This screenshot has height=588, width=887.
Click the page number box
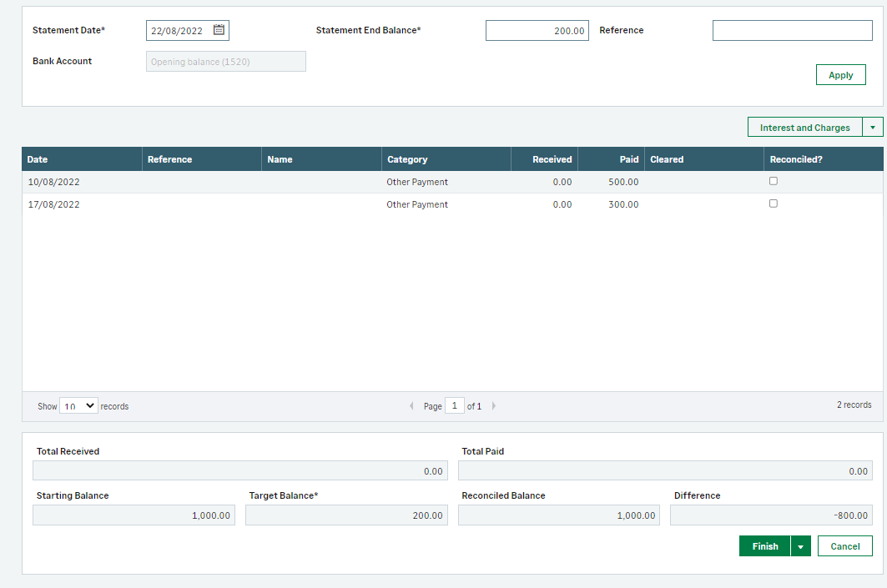(454, 406)
